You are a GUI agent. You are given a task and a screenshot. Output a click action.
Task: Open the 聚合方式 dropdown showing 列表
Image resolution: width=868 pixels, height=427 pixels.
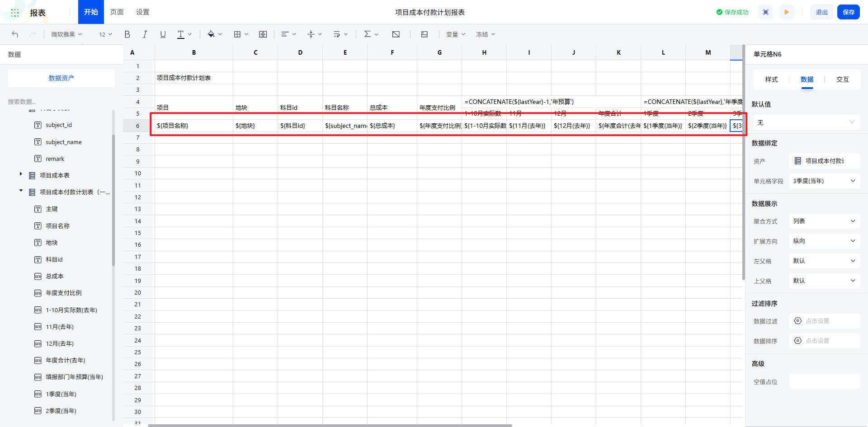[824, 221]
